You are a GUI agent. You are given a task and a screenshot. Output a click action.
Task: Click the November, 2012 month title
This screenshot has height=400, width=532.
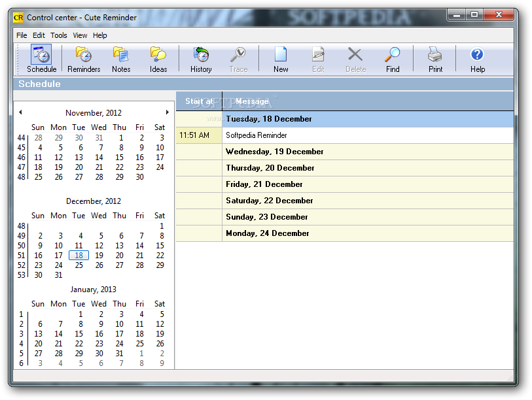pos(94,113)
